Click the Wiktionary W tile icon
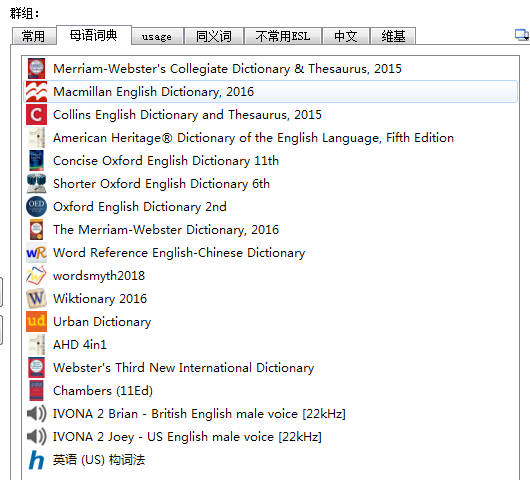530x480 pixels. (x=36, y=298)
